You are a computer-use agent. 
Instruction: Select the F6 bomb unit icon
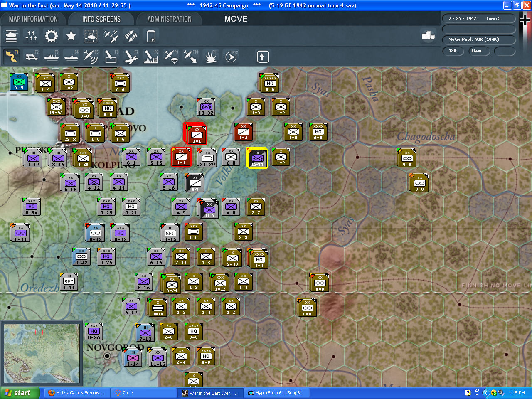(x=111, y=57)
